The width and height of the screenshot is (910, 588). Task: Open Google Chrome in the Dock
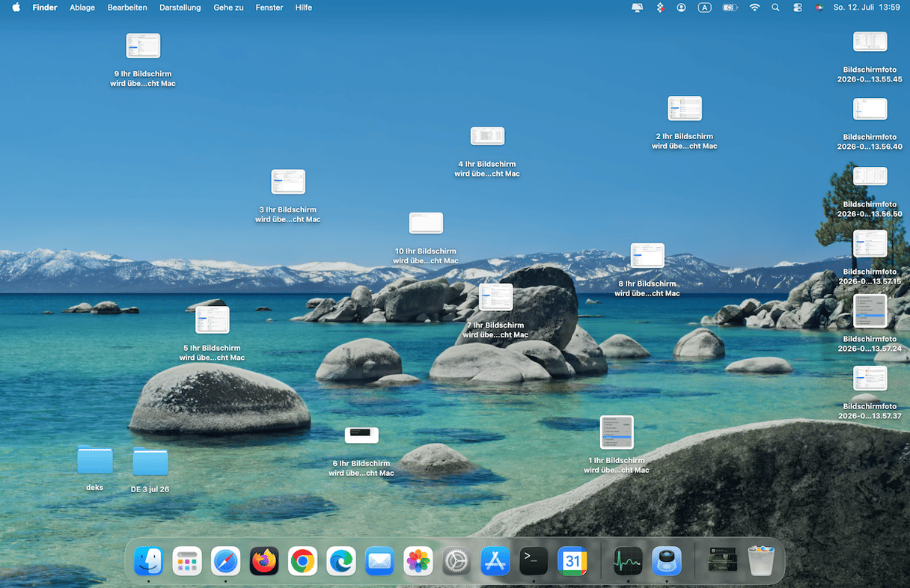pyautogui.click(x=302, y=561)
